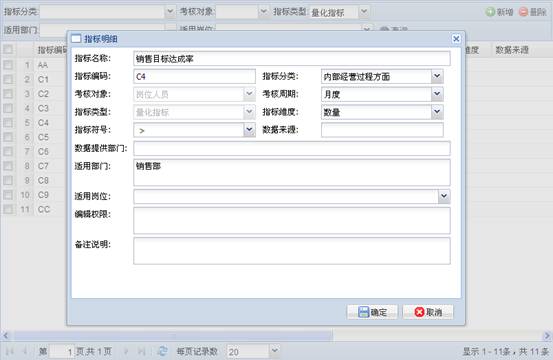Viewport: 553px width, 360px height.
Task: Close the 指标明细 dialog with X
Action: [x=456, y=39]
